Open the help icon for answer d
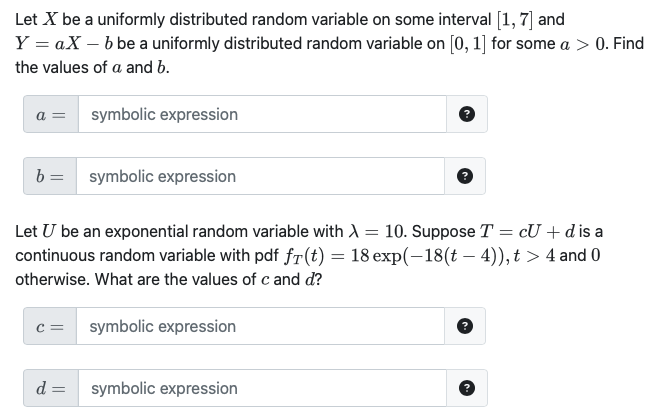This screenshot has height=420, width=658. click(467, 388)
